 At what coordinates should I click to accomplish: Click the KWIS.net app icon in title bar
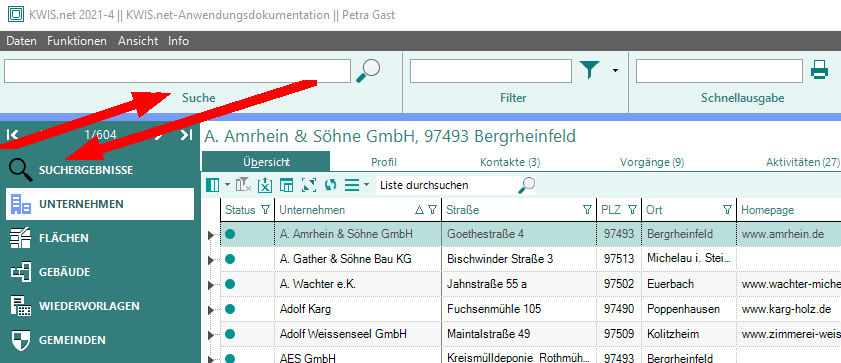[x=17, y=14]
